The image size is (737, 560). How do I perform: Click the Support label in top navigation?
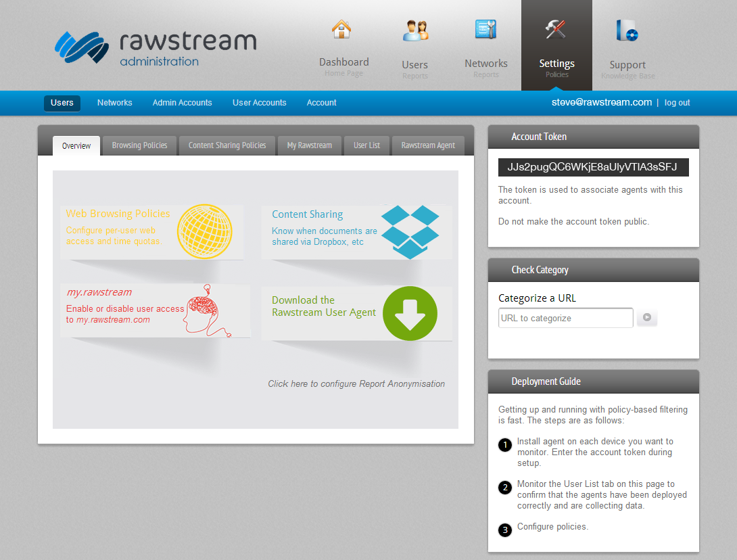[627, 65]
